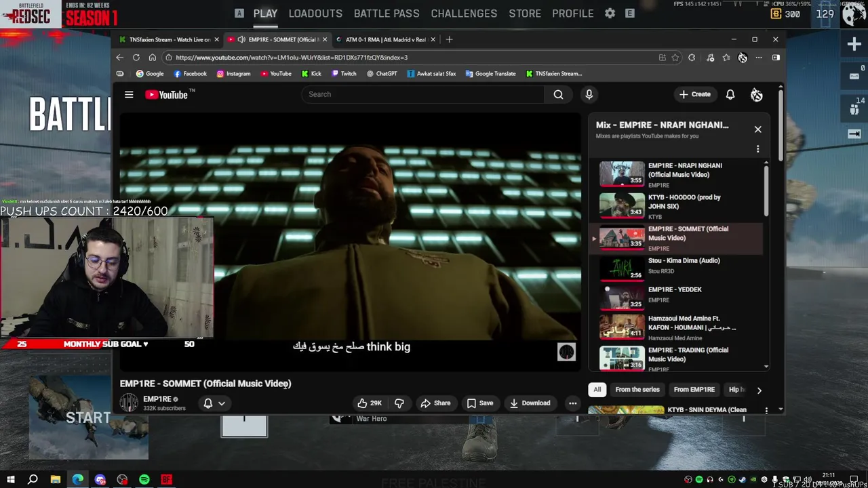Select the From EMP1RE chip
Image resolution: width=868 pixels, height=488 pixels.
pyautogui.click(x=694, y=390)
